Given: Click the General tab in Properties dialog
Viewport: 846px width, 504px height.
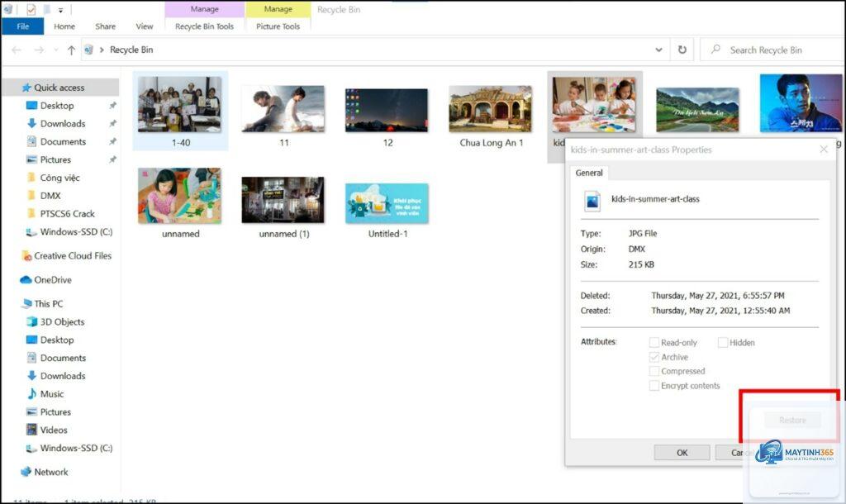Looking at the screenshot, I should point(588,173).
